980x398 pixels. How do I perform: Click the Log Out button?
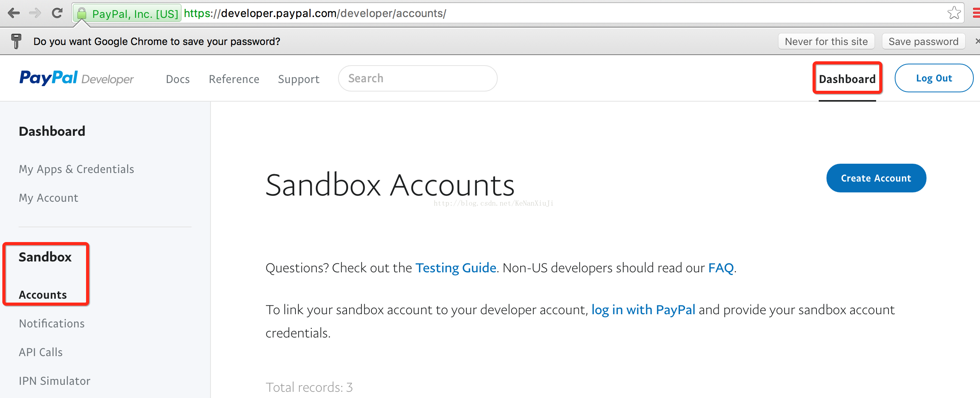pos(934,78)
